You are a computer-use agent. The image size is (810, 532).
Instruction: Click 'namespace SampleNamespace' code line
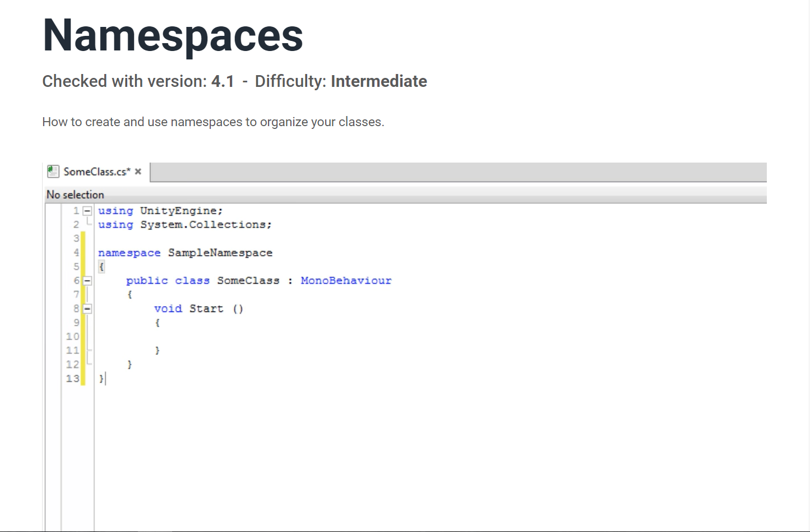coord(186,253)
